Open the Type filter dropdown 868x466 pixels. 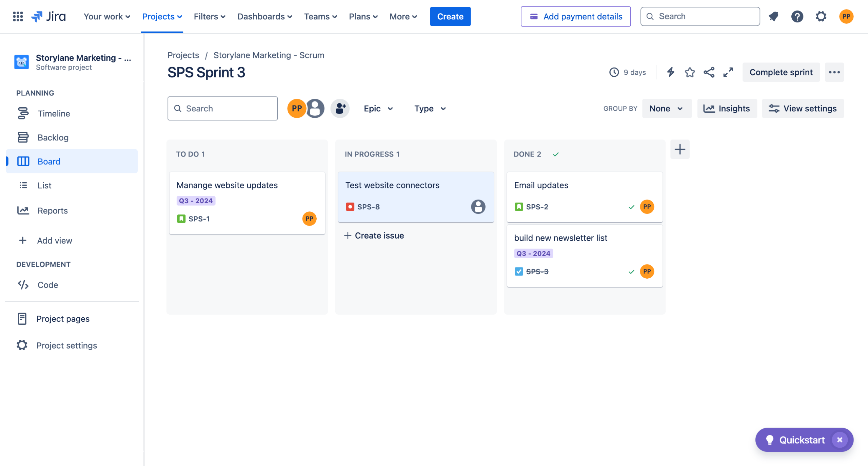pyautogui.click(x=430, y=109)
